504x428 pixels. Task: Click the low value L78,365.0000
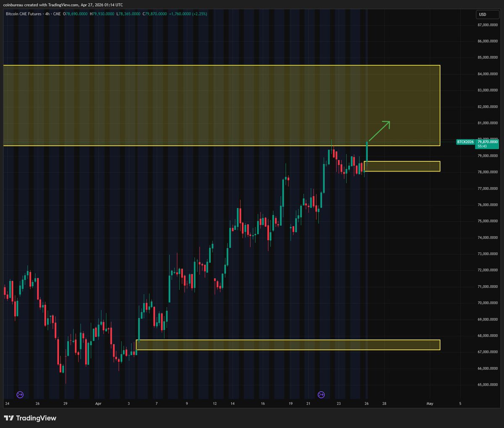point(129,14)
